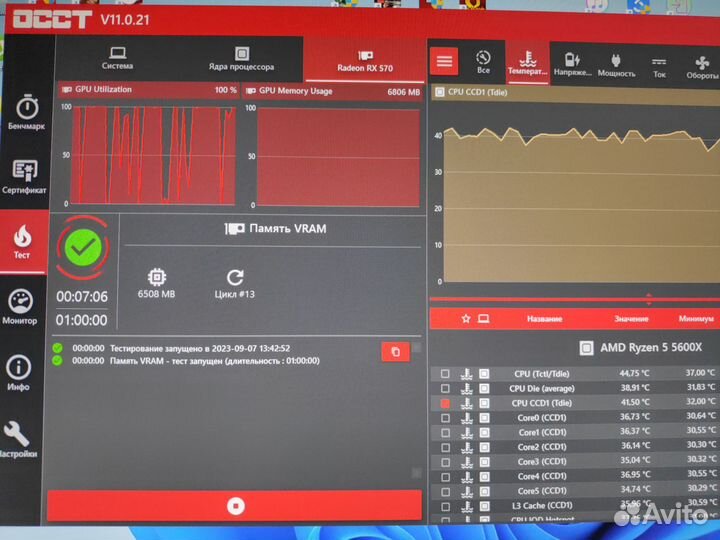The width and height of the screenshot is (720, 540).
Task: Select the Мощность power filter
Action: [x=616, y=65]
